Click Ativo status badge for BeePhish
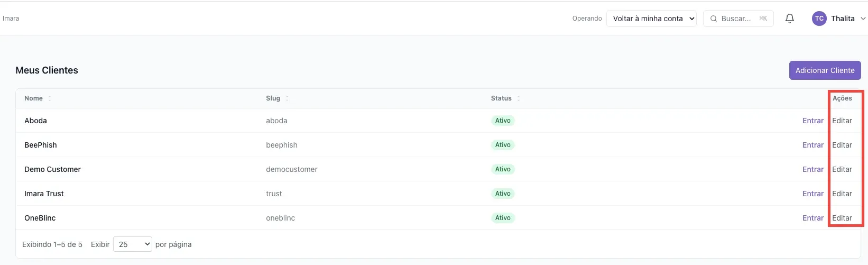The height and width of the screenshot is (265, 868). 503,145
